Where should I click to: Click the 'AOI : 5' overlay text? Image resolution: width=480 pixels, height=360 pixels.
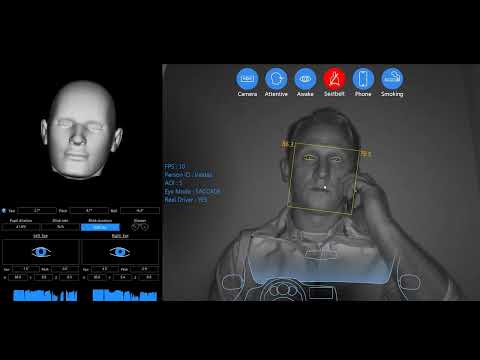pos(173,183)
